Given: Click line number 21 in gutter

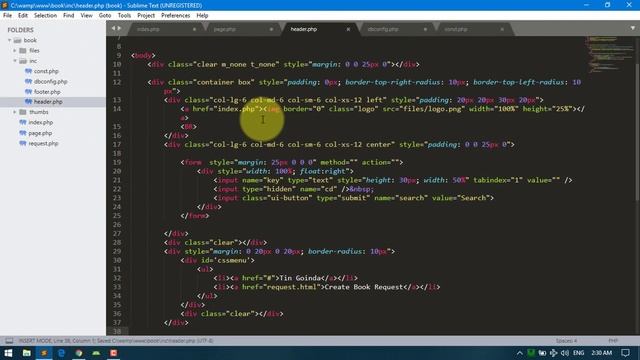Looking at the screenshot, I should tap(117, 180).
